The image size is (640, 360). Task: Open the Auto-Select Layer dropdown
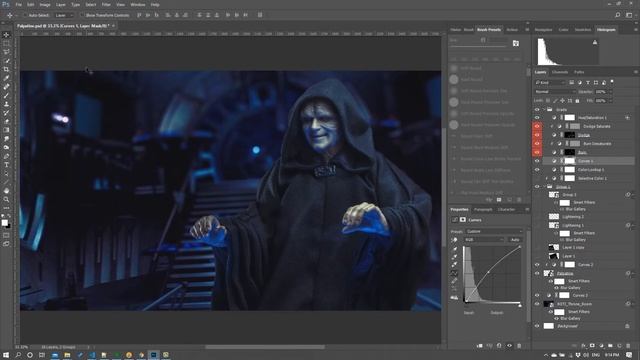point(64,15)
